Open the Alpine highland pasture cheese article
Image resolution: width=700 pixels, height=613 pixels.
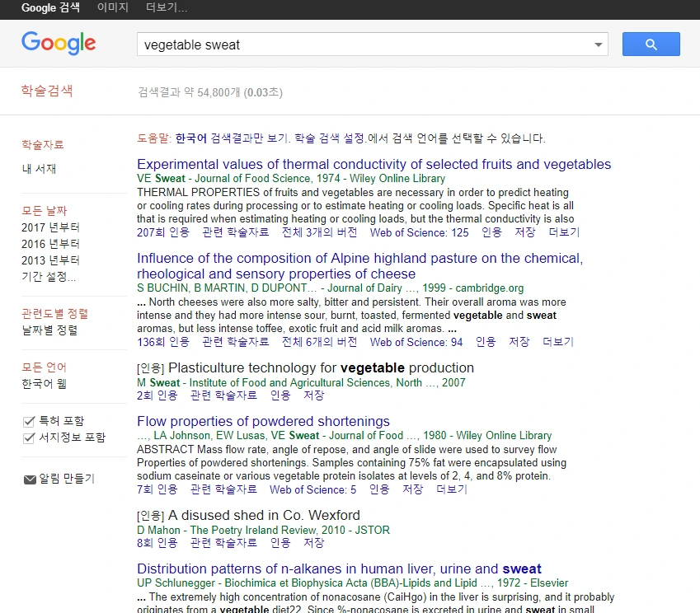(x=359, y=266)
